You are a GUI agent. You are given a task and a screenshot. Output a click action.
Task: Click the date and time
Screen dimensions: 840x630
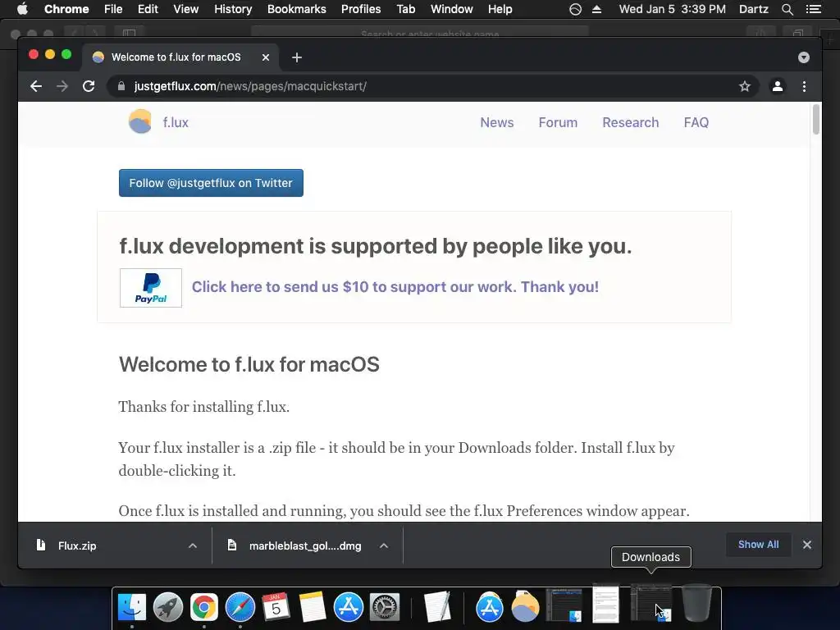tap(673, 9)
